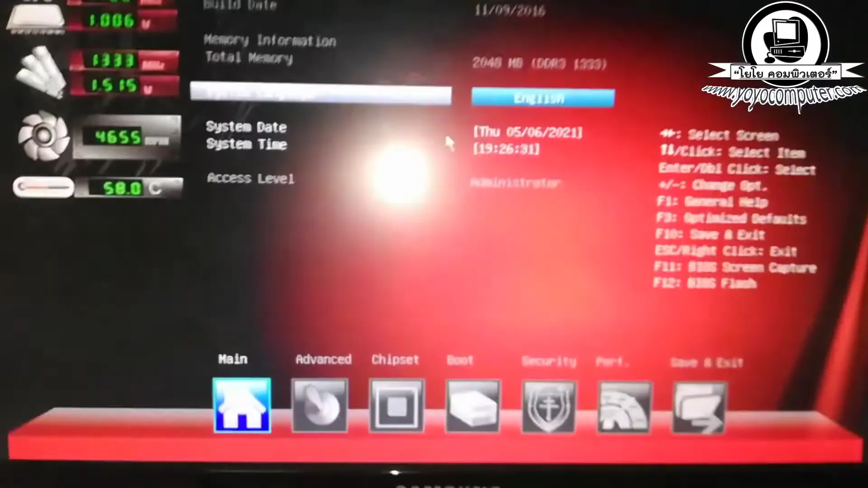Switch to the Chipset tab label

click(x=395, y=360)
